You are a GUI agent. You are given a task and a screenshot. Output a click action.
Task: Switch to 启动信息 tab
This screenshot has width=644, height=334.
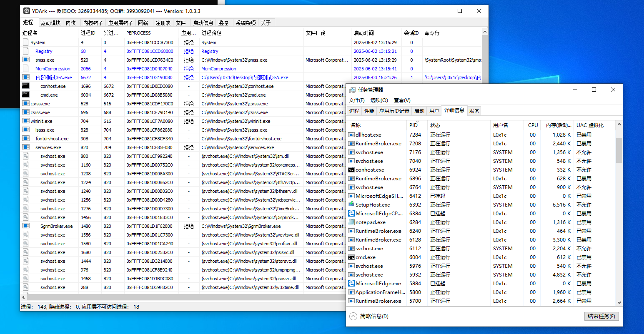tap(203, 23)
